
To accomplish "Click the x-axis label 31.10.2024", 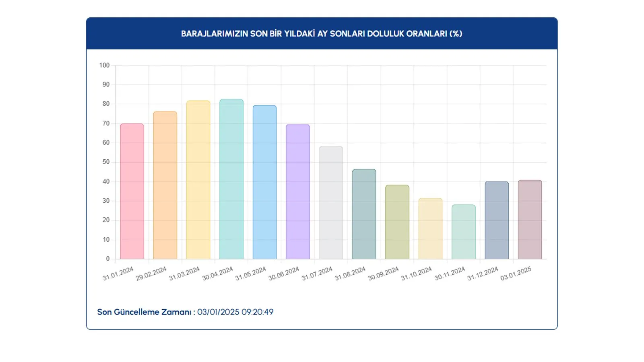I will click(x=416, y=274).
